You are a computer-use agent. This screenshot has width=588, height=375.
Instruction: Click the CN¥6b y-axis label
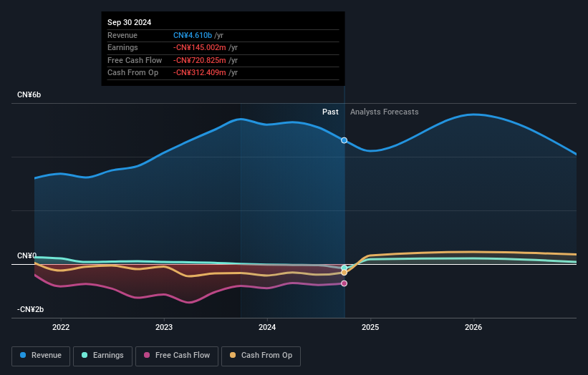coord(29,94)
